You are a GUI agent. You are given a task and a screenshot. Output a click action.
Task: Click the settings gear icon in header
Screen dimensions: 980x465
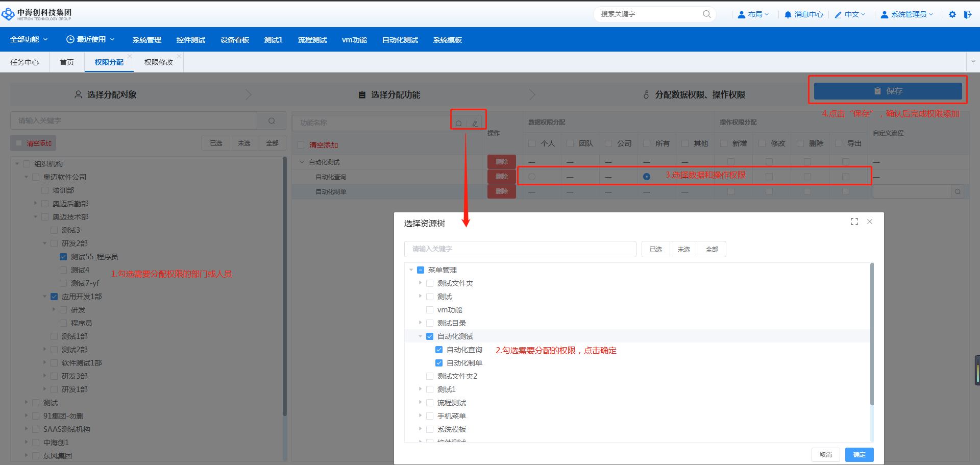tap(952, 14)
